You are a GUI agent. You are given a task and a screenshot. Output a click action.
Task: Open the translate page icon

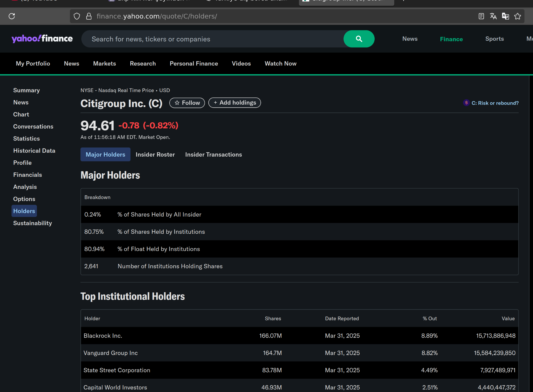493,16
